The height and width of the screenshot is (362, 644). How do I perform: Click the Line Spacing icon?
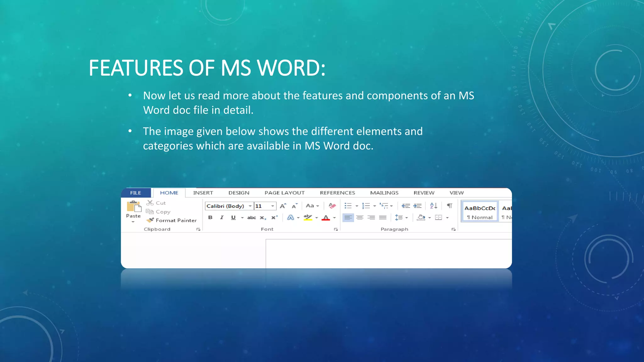pos(399,217)
